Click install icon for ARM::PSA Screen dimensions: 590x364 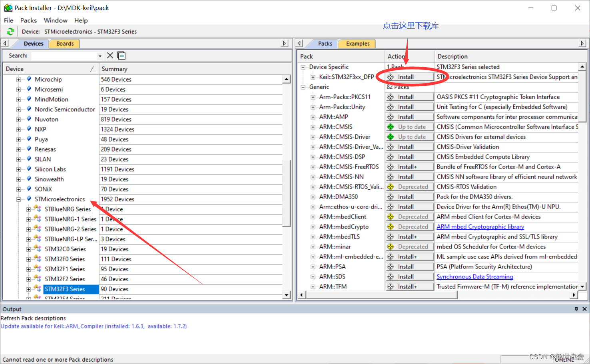coord(391,267)
